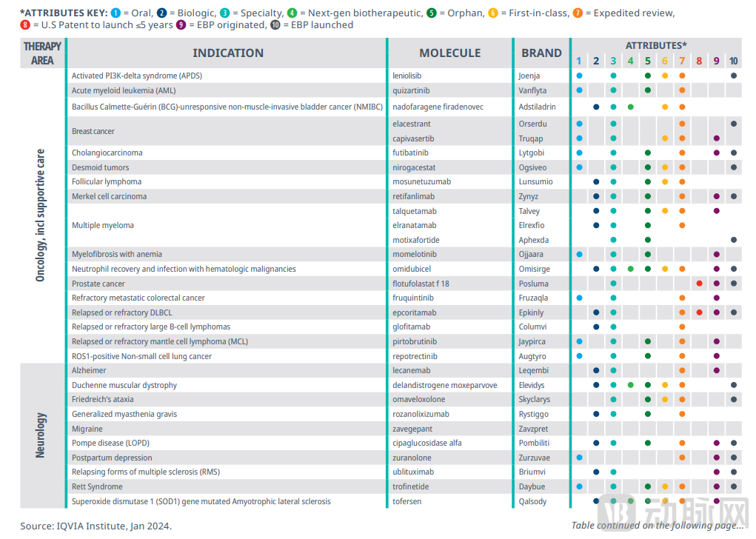Click the 'Myelofibrosis with anemia' indication
Viewport: 756px width, 539px height.
(x=117, y=254)
